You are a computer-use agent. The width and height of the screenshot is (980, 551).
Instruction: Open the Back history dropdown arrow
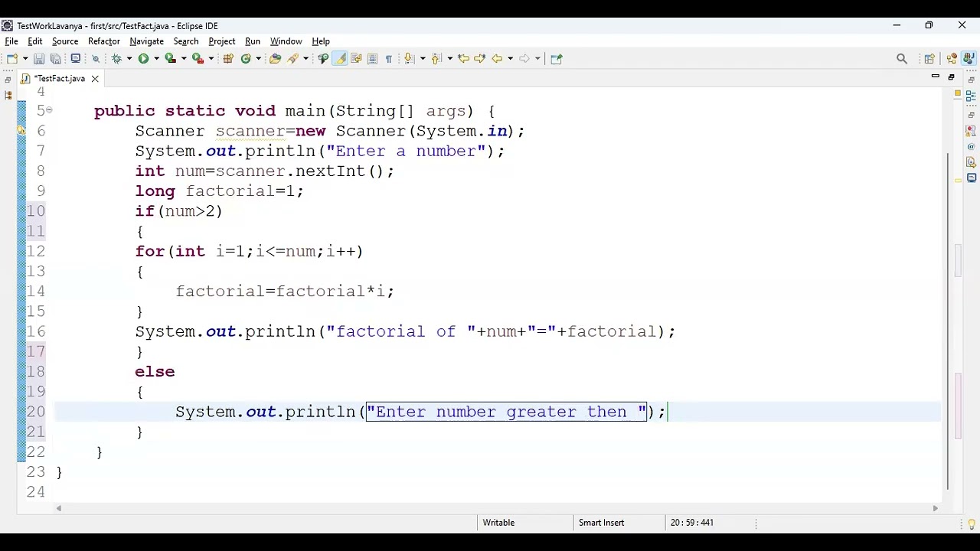click(510, 58)
